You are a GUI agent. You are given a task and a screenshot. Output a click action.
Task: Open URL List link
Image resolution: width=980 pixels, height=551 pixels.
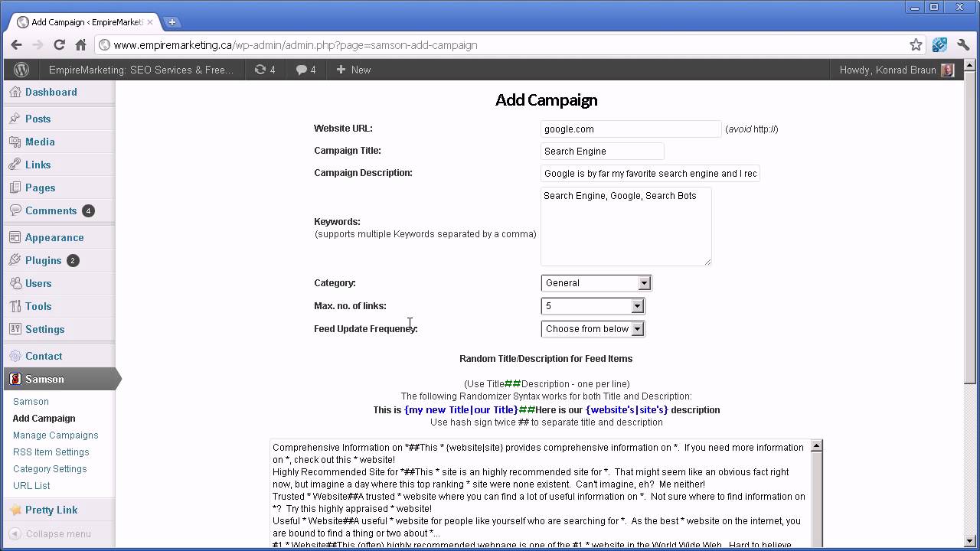pyautogui.click(x=31, y=485)
